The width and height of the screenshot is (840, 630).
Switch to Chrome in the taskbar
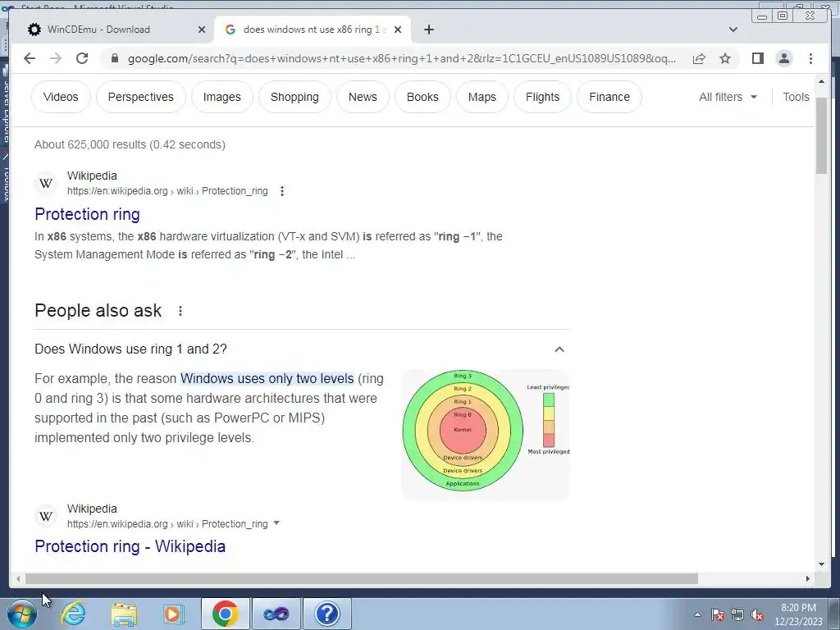click(x=225, y=614)
